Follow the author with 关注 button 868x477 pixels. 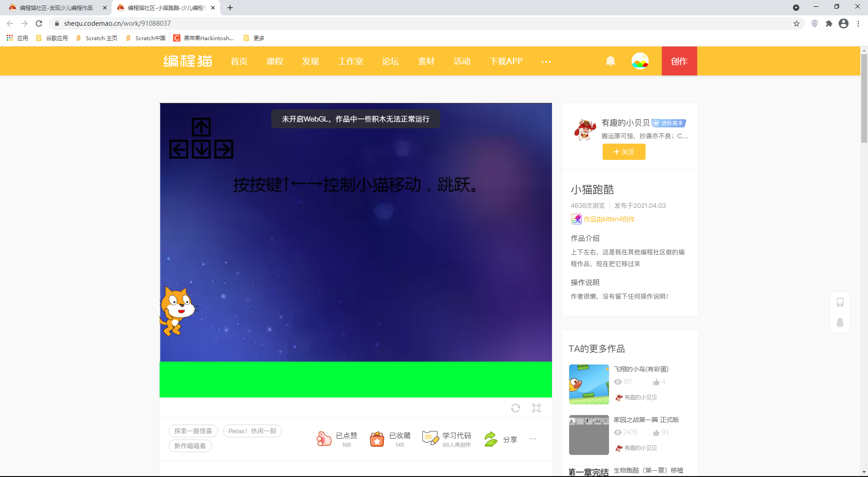(x=624, y=152)
